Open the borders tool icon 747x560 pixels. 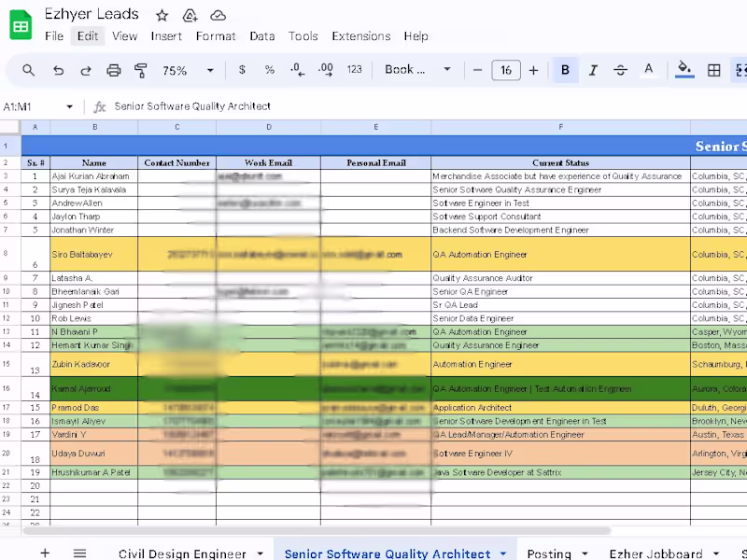tap(714, 70)
